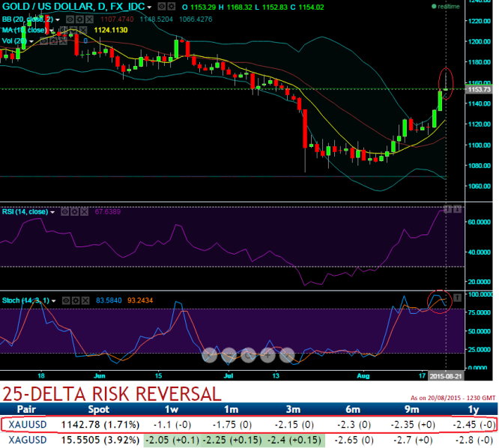Click reset chart circular button

(248, 355)
